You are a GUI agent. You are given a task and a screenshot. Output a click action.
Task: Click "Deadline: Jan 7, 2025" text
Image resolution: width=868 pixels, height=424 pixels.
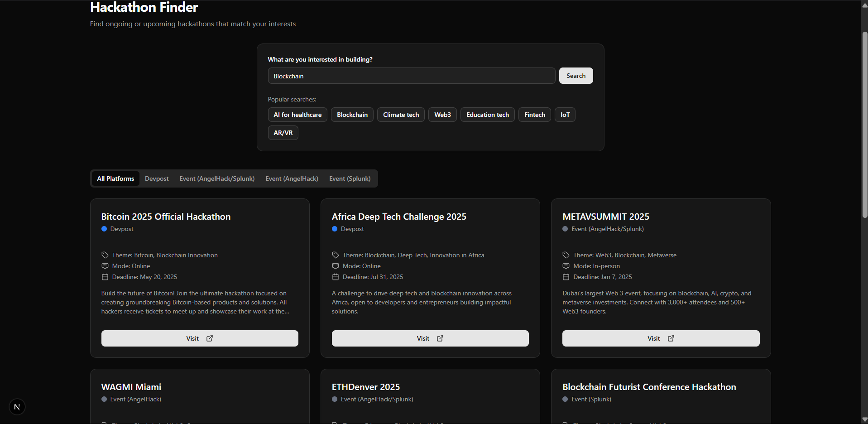coord(603,277)
